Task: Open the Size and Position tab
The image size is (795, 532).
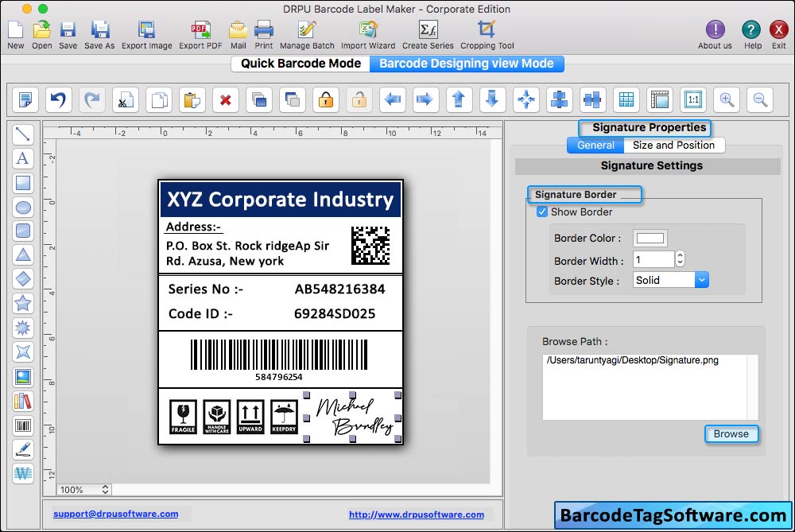Action: click(674, 145)
